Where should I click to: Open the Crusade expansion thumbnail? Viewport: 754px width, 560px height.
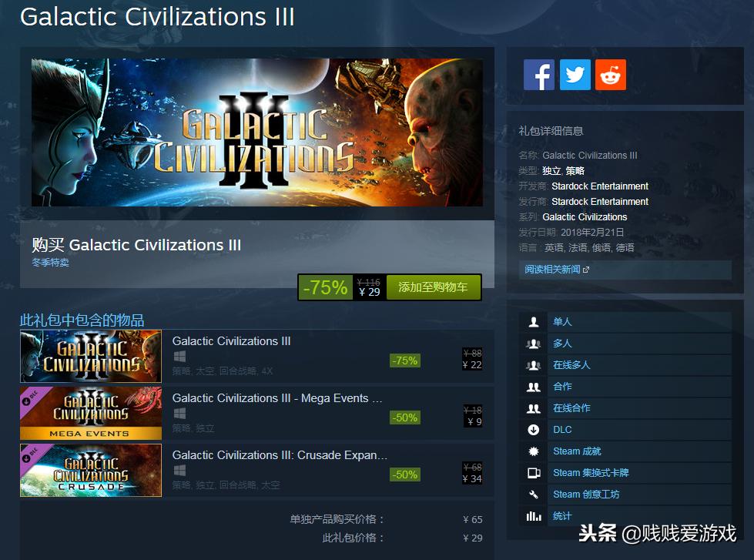91,470
